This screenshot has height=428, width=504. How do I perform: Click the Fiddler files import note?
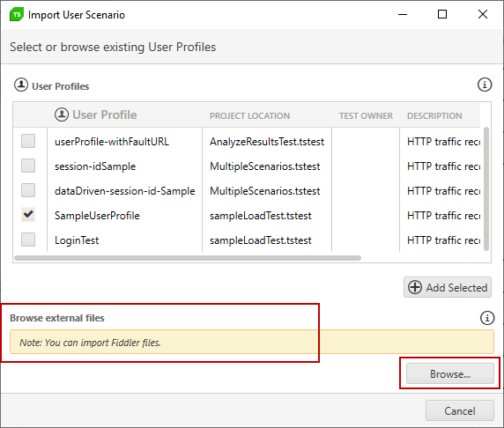252,342
